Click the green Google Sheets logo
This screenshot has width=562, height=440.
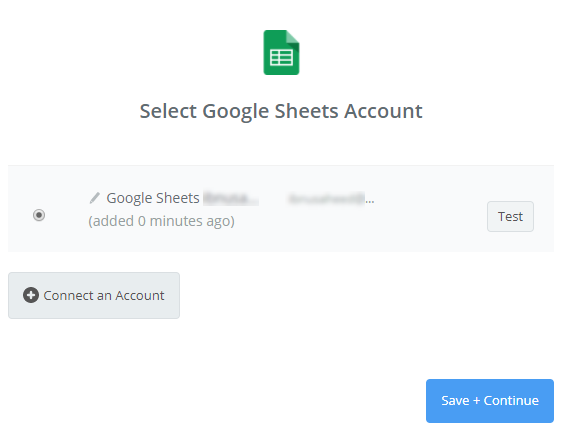pos(281,52)
